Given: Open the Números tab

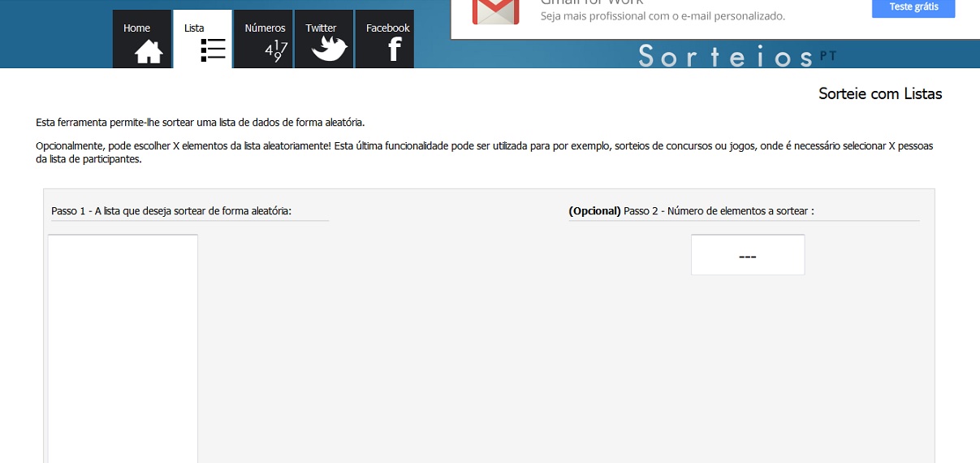Looking at the screenshot, I should [263, 39].
